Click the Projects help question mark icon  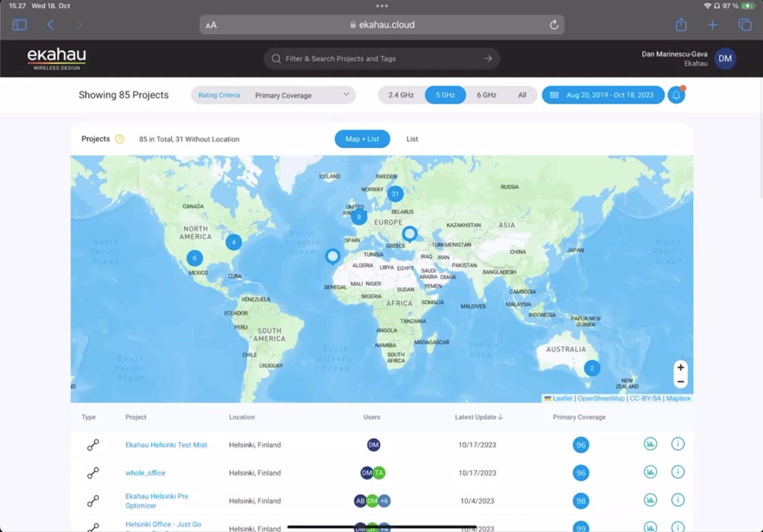tap(120, 139)
